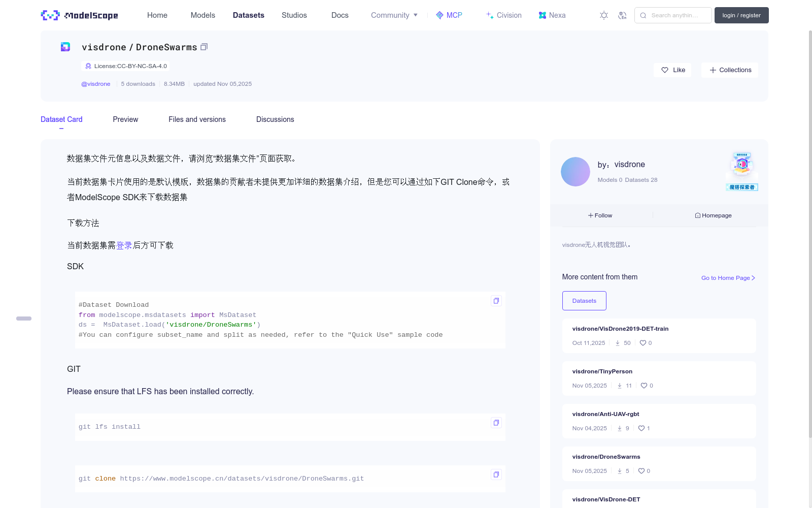This screenshot has height=508, width=812.
Task: Click the visdrone author avatar
Action: tap(576, 172)
